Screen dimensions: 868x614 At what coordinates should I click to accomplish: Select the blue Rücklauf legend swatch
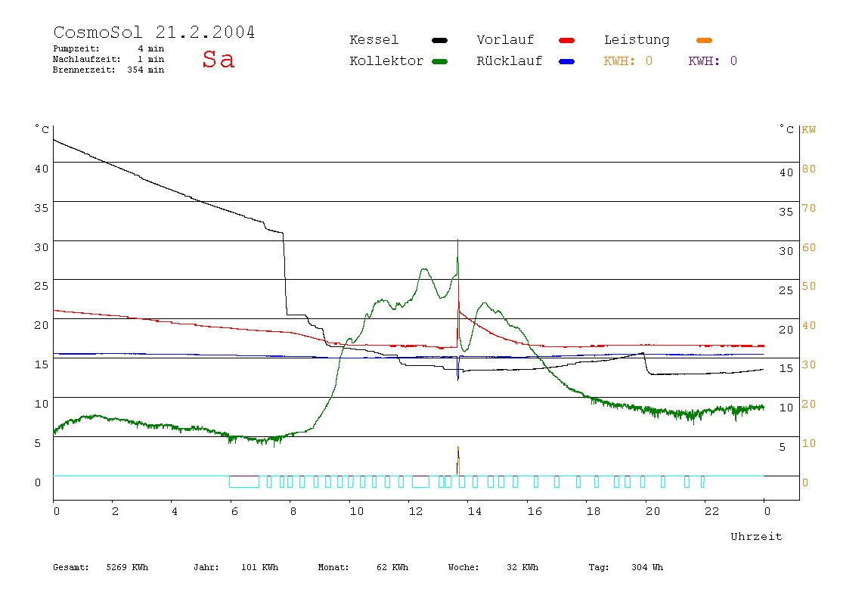[567, 61]
